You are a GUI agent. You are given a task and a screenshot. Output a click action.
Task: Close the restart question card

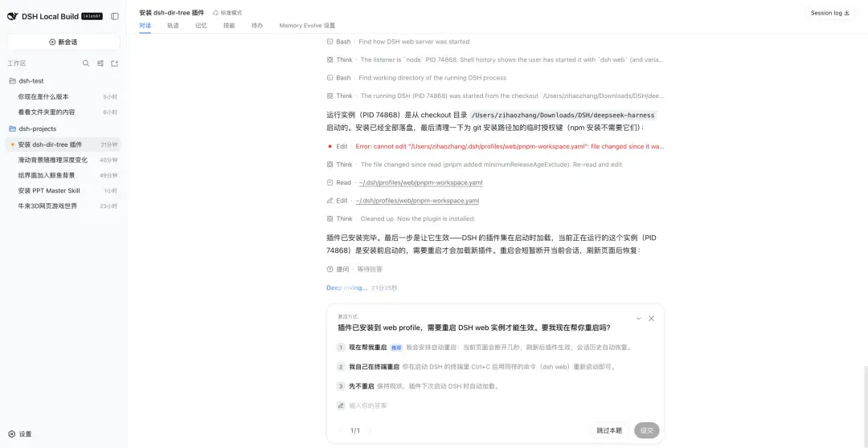[x=652, y=319]
